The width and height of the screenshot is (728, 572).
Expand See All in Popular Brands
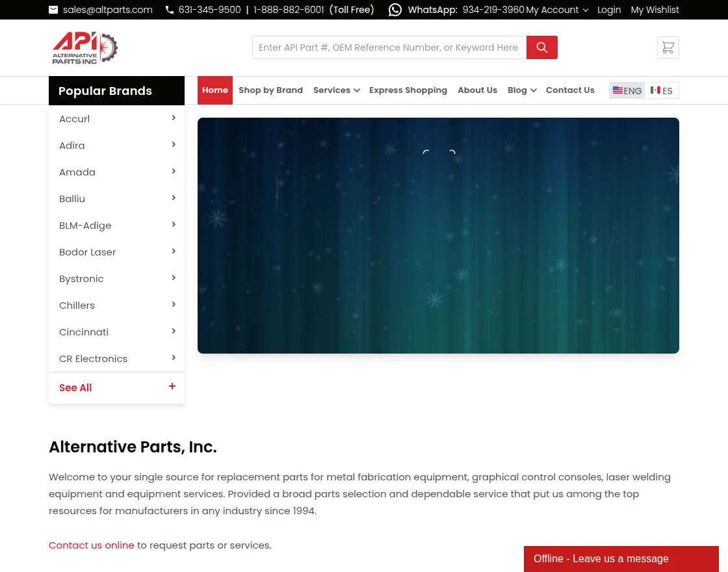[x=75, y=387]
